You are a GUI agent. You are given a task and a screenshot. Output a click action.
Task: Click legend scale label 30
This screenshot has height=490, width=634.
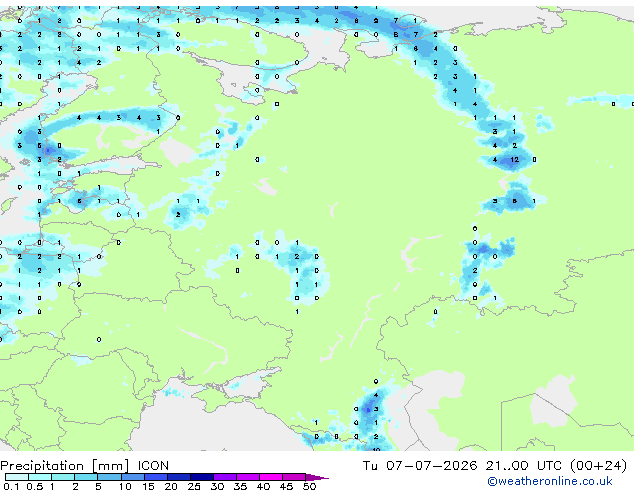coord(217,486)
